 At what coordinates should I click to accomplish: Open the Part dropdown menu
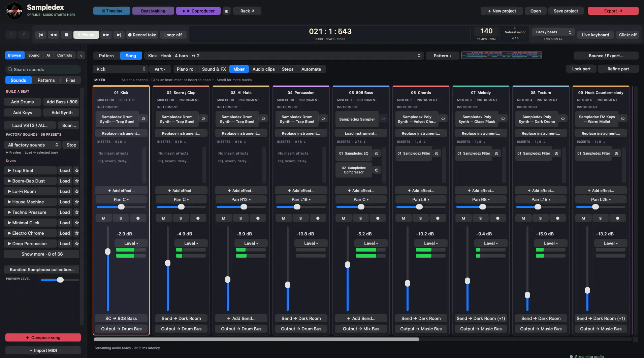[x=160, y=69]
